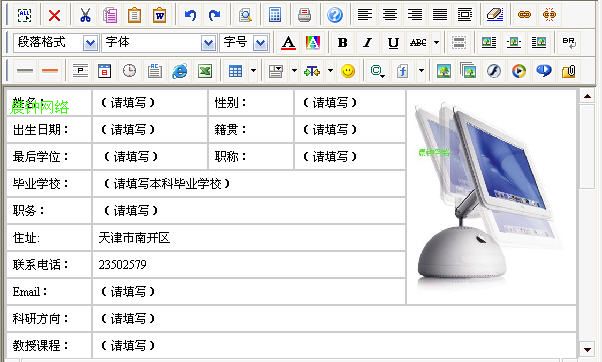
Task: Click the Insert Excel sheet icon
Action: pos(205,71)
